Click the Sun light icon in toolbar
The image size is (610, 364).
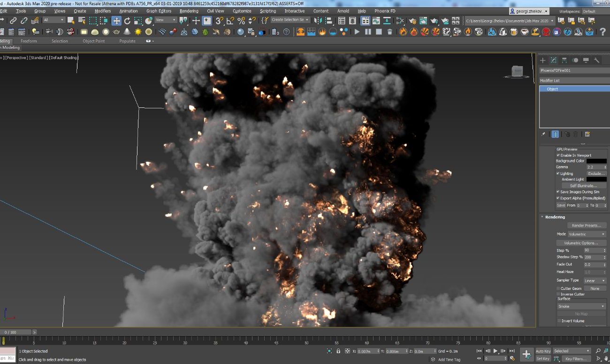(138, 31)
